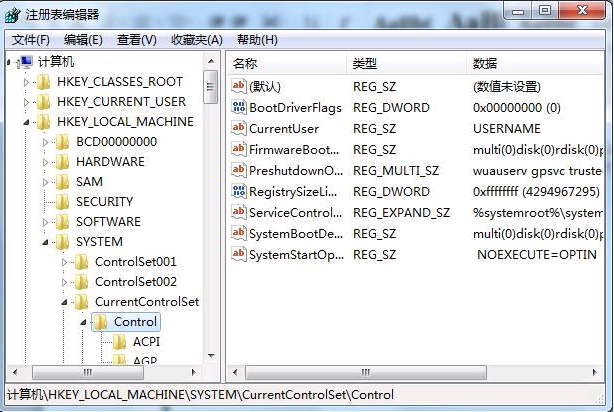Select the 计算机 root tree label
614x412 pixels.
point(56,62)
